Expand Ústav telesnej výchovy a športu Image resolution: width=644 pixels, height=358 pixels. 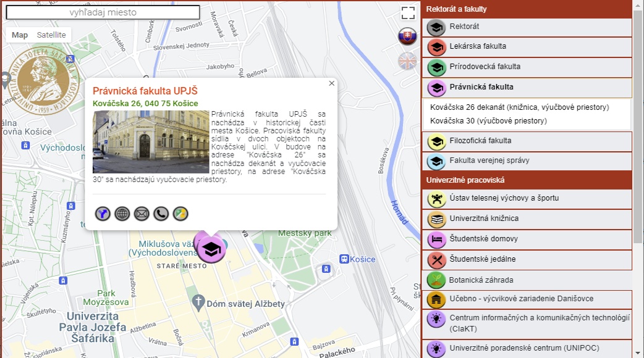point(527,199)
